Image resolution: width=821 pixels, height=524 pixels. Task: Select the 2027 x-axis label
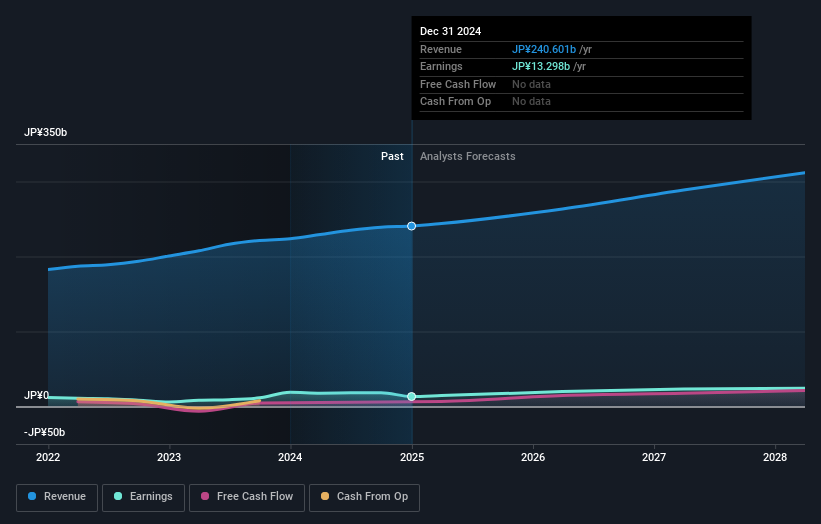click(654, 457)
